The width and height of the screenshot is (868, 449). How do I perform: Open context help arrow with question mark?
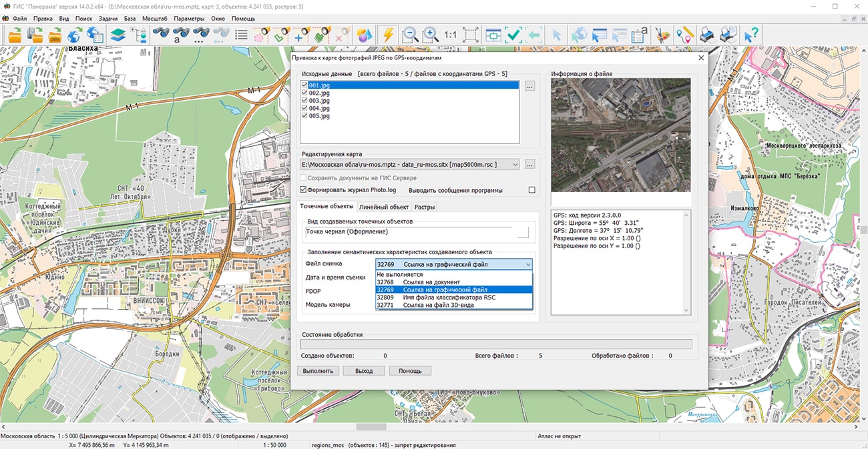[x=751, y=35]
